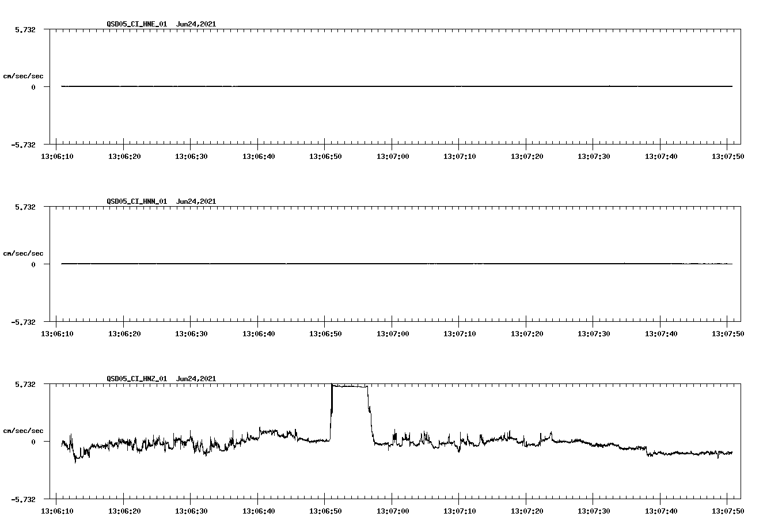Pick 13:06:50 time label under HNZ plot
Viewport: 782px width, 532px height.
click(325, 511)
